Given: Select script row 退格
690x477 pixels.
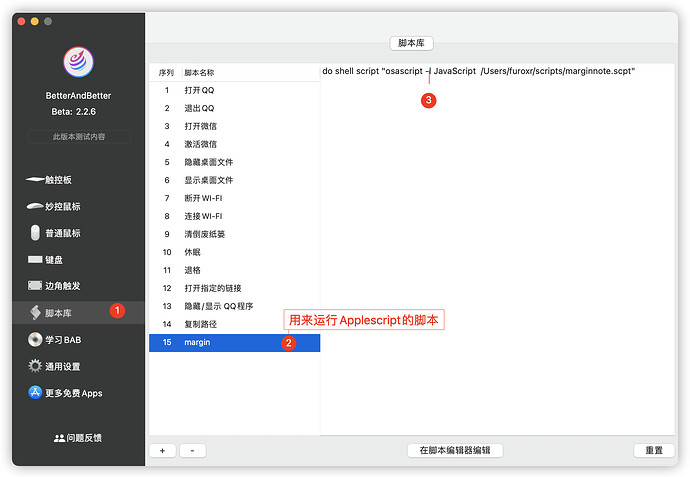Looking at the screenshot, I should pos(235,270).
